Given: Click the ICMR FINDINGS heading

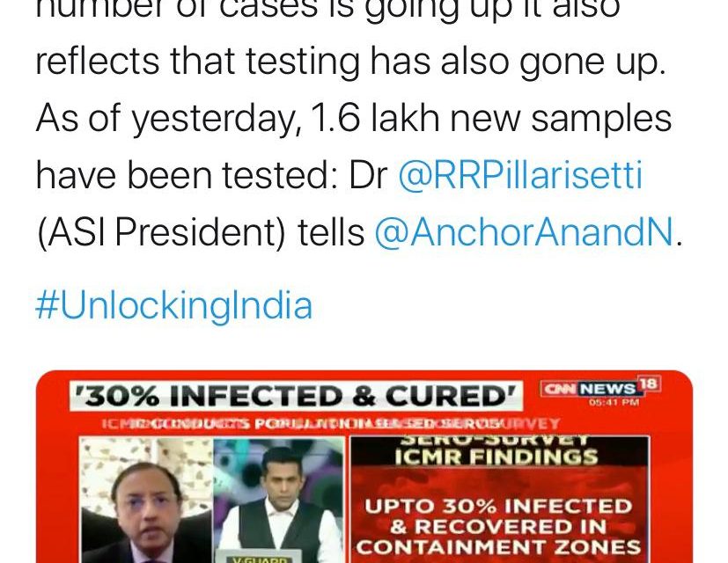Looking at the screenshot, I should point(496,457).
